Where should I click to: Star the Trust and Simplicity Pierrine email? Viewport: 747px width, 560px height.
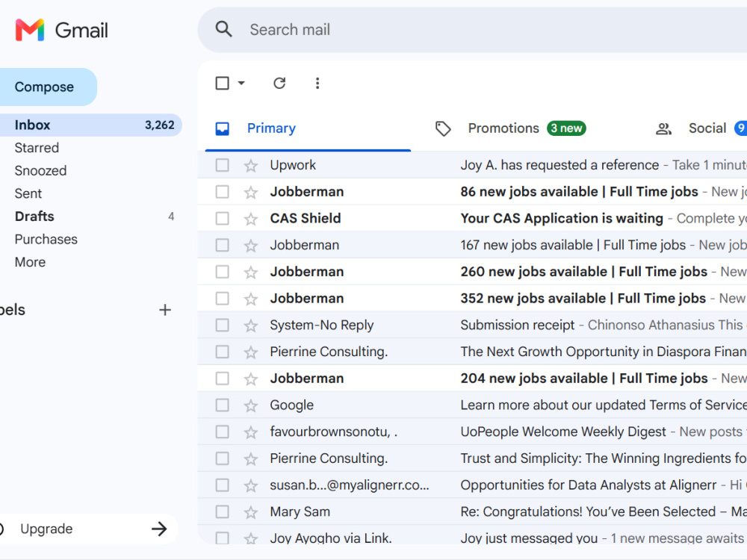250,459
